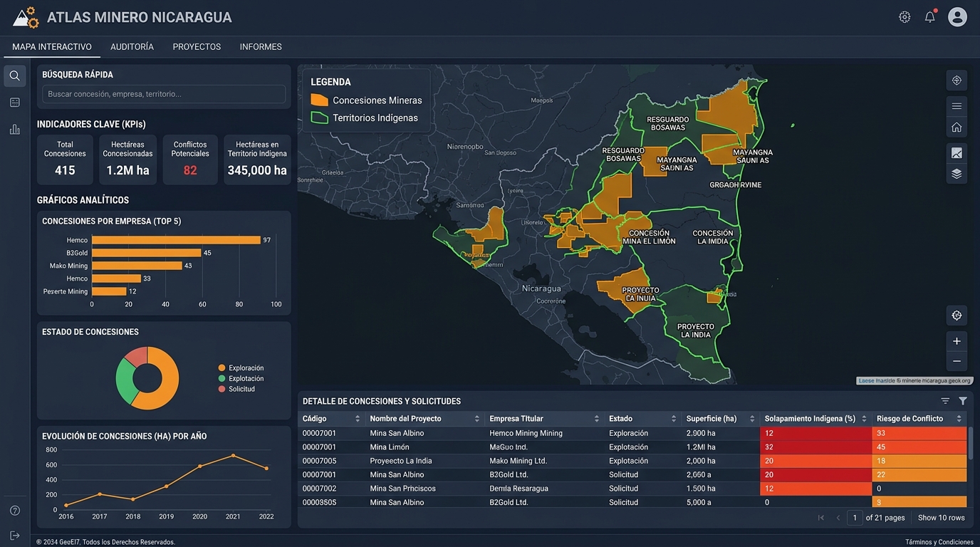
Task: Click the map target icon above zoom
Action: click(956, 316)
